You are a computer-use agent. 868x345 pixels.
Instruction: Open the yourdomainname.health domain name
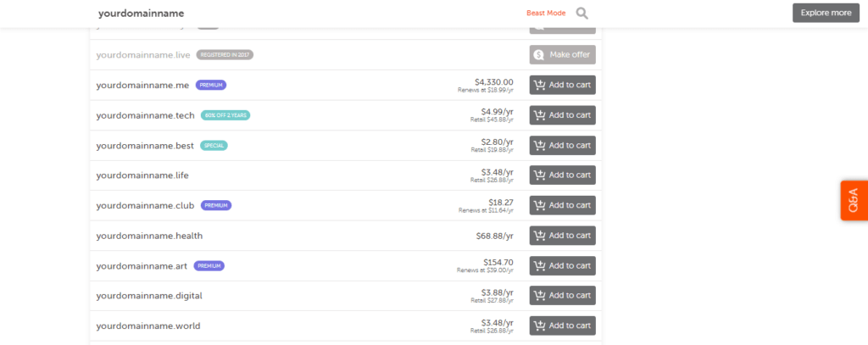(149, 236)
